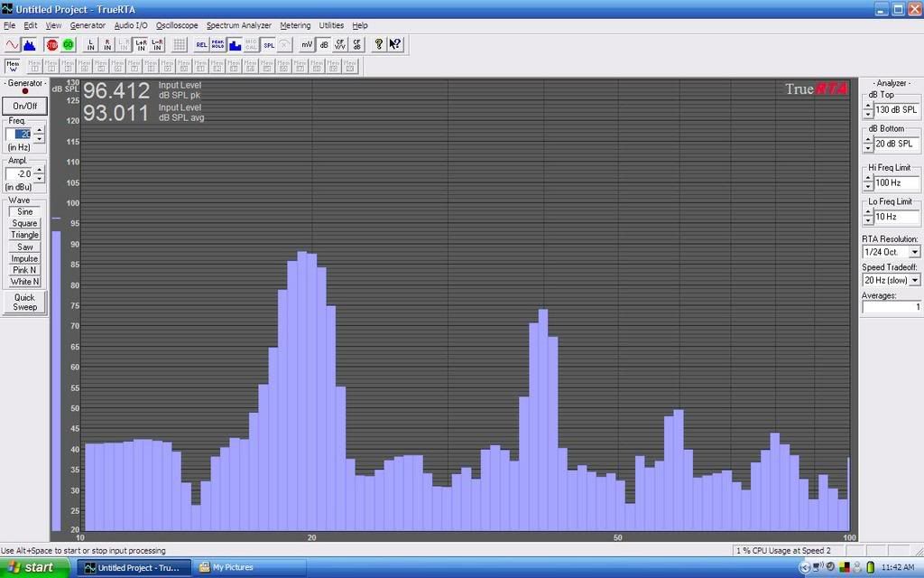924x578 pixels.
Task: Activate the context help pointer icon
Action: 395,45
